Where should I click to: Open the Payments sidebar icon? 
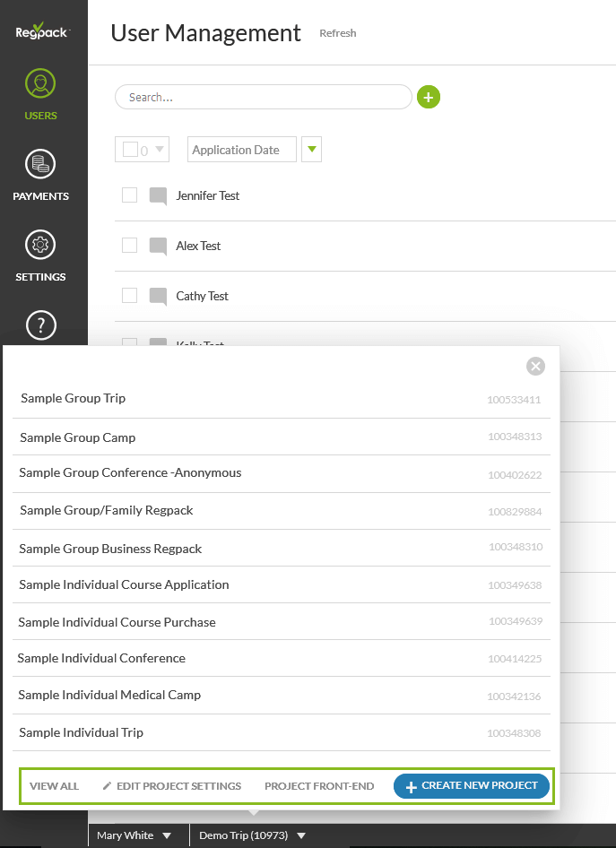tap(40, 166)
